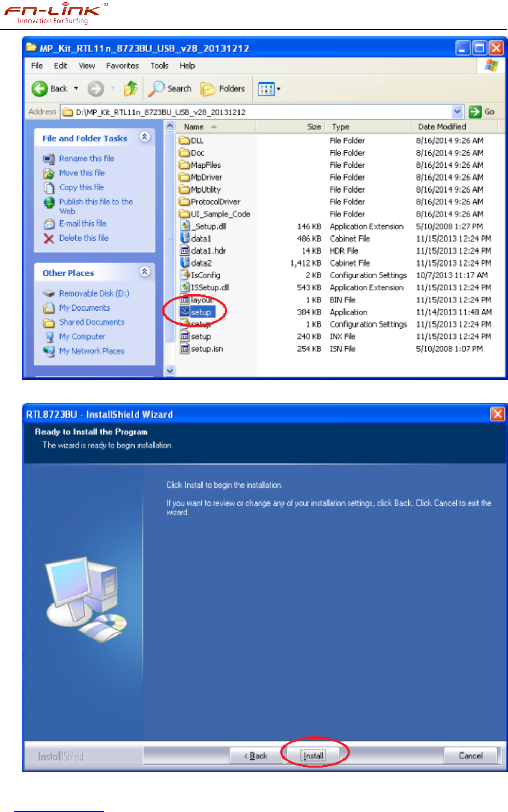Viewport: 508px width, 812px height.
Task: Click the side pane scroll up arrow
Action: pos(170,126)
